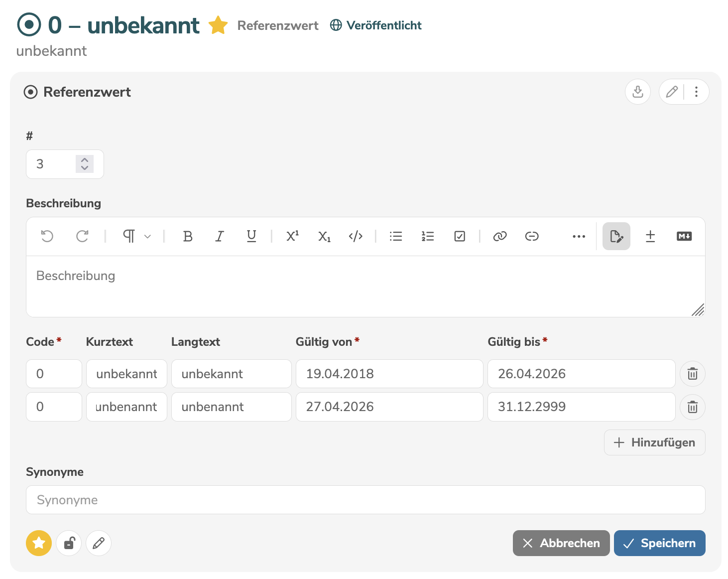Switch the editor to Markdown mode

pos(684,236)
